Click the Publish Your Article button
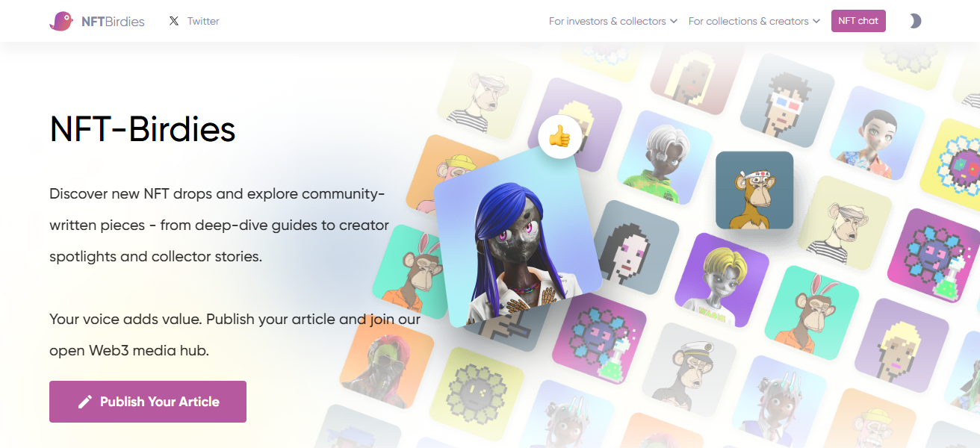 point(148,402)
